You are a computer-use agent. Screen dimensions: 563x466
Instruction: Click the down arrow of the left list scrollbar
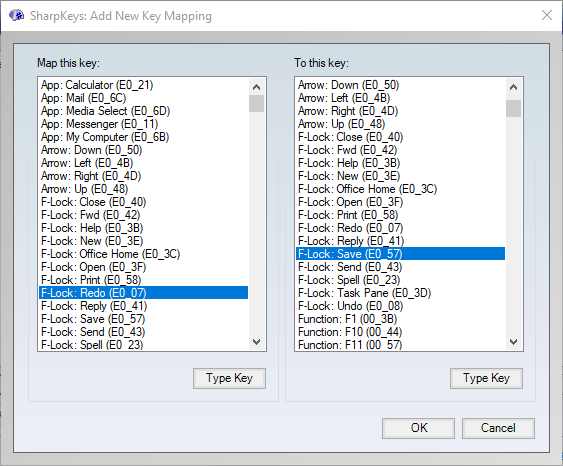[256, 341]
